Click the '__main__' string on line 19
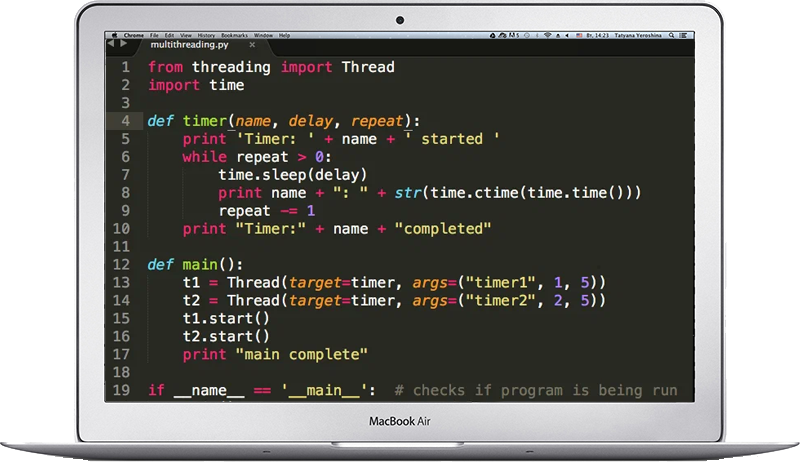 [324, 390]
